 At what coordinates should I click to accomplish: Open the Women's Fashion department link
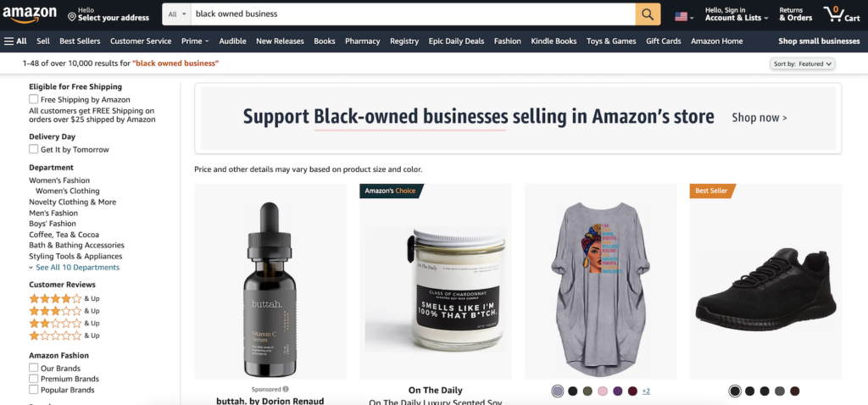(59, 180)
